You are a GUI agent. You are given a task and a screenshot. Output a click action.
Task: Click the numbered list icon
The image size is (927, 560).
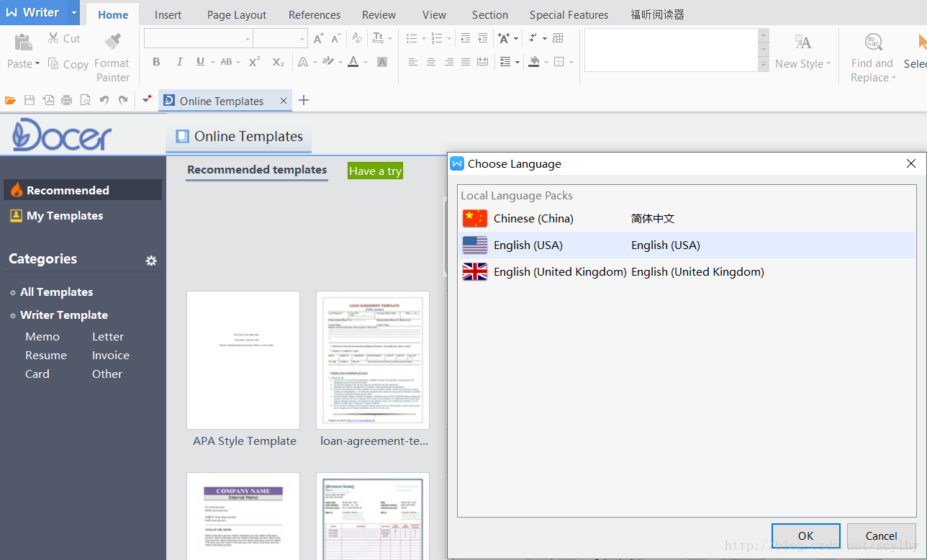(436, 38)
